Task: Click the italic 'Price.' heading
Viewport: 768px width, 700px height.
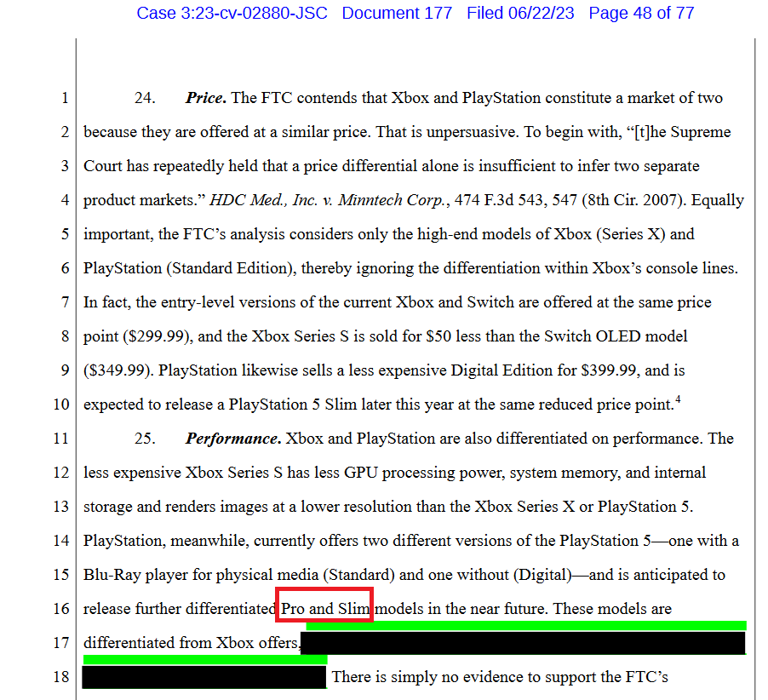Action: point(206,98)
